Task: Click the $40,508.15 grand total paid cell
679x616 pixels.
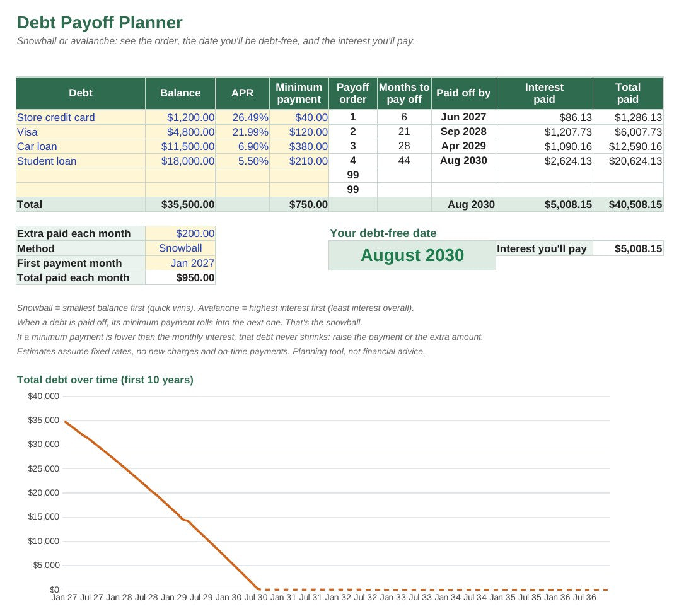Action: pos(628,204)
